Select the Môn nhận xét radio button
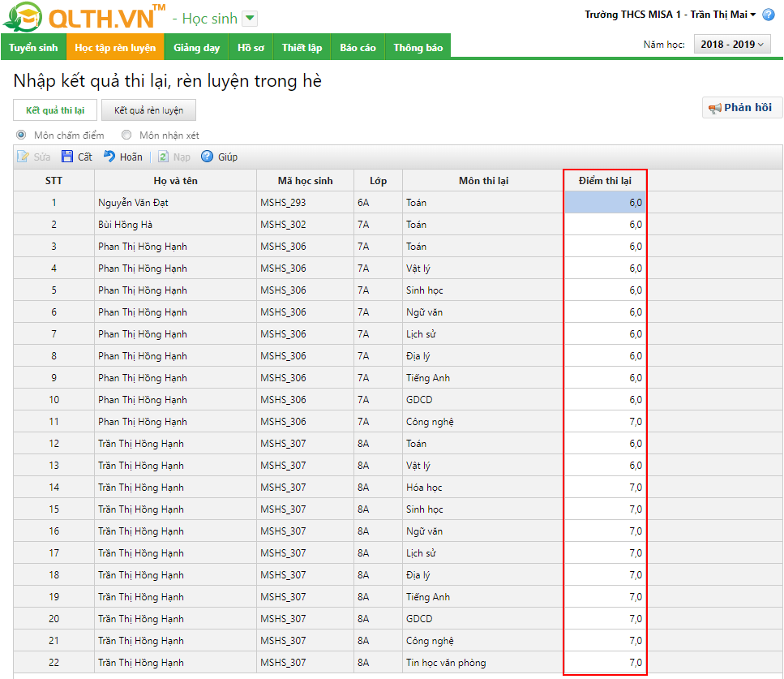 126,135
